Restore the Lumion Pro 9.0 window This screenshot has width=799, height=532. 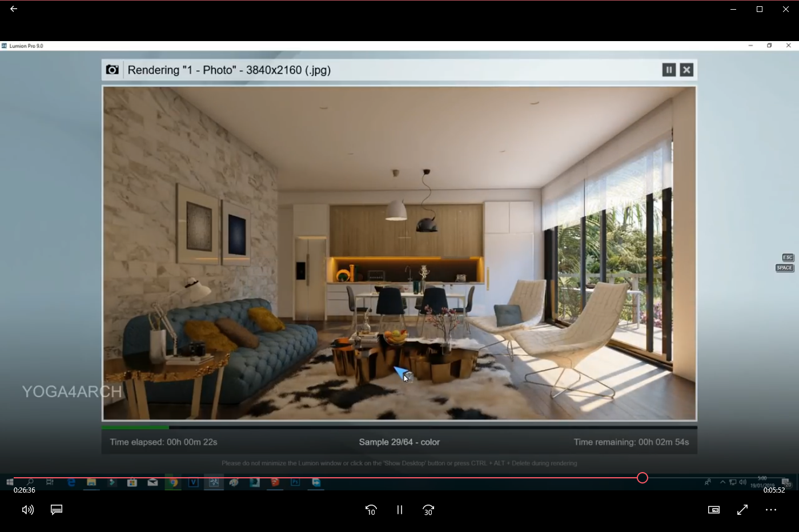click(x=769, y=46)
